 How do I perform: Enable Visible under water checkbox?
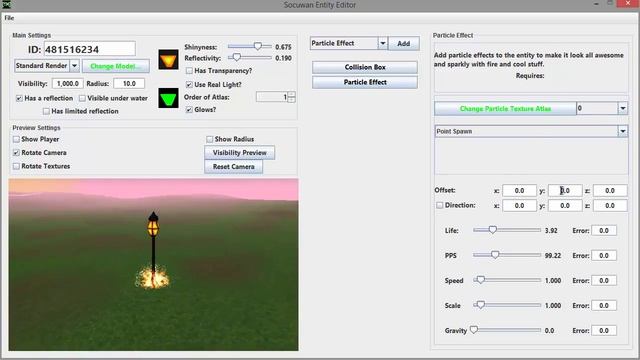click(x=82, y=98)
